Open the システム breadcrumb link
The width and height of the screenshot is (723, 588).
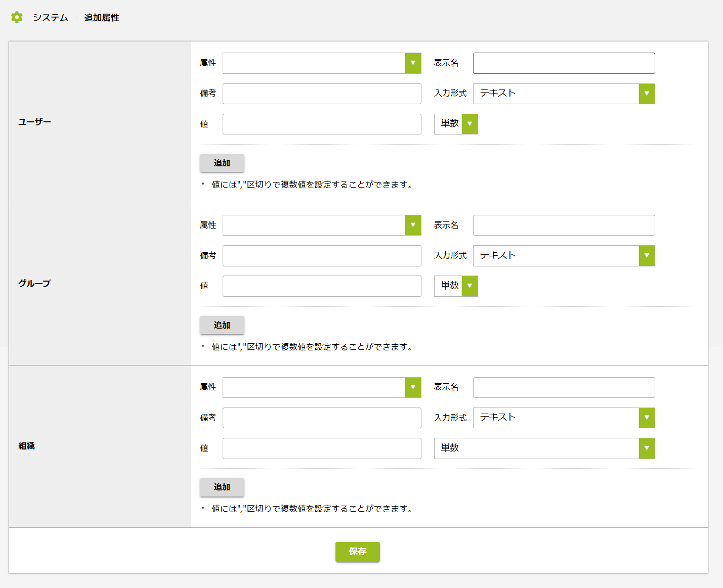(x=51, y=18)
